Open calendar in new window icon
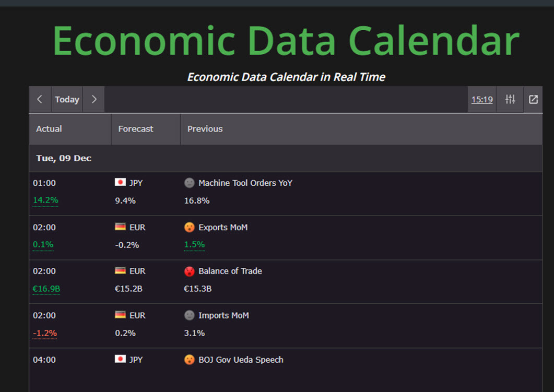 533,99
